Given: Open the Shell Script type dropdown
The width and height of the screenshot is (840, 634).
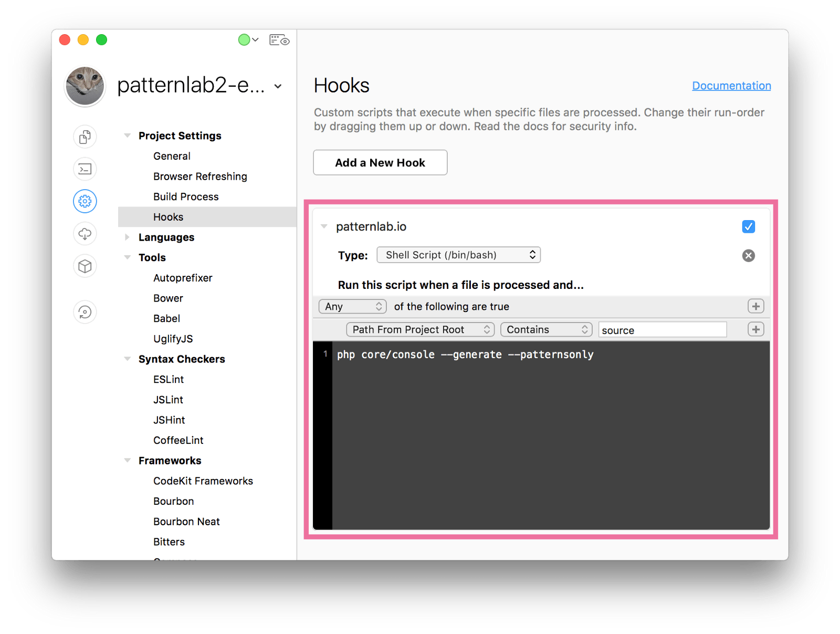Looking at the screenshot, I should click(x=458, y=255).
